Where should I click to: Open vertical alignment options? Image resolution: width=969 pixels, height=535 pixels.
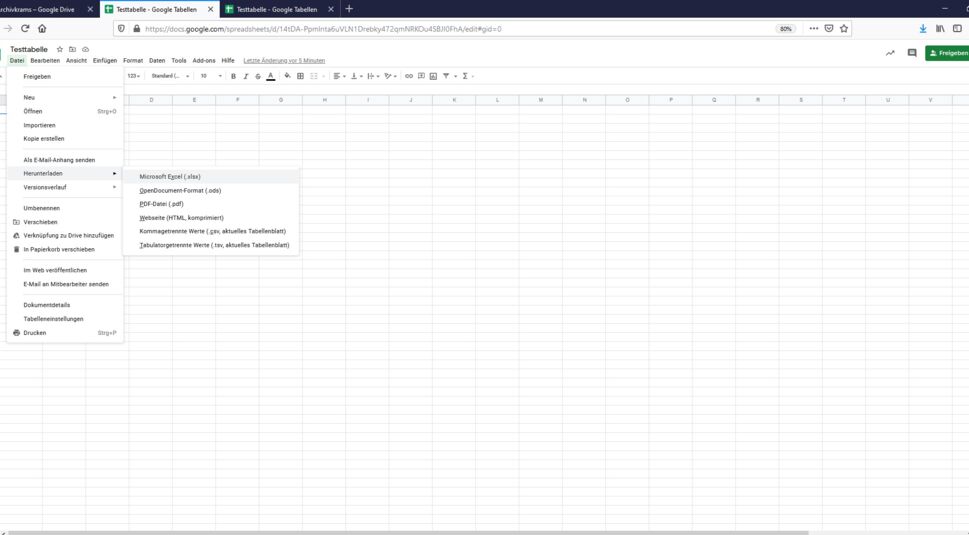(x=356, y=76)
